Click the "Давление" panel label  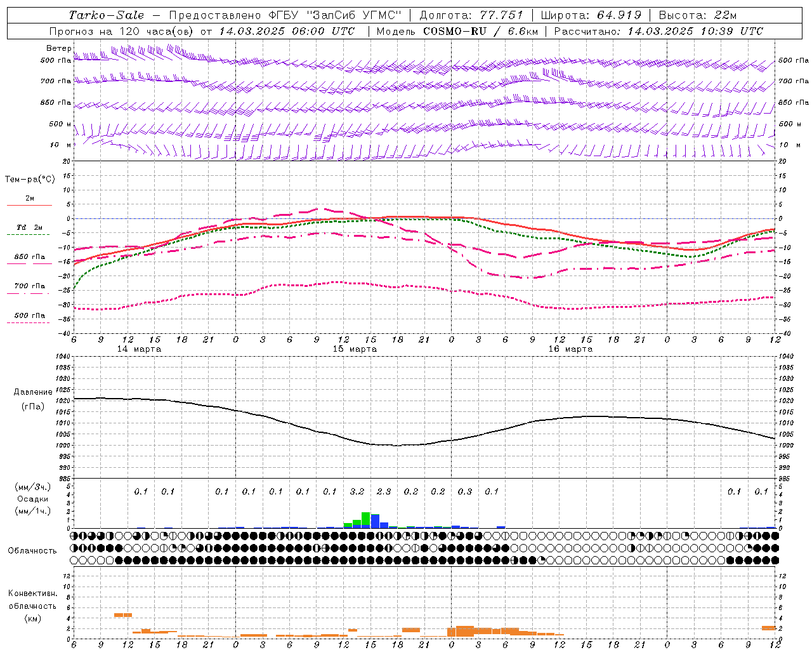(32, 392)
